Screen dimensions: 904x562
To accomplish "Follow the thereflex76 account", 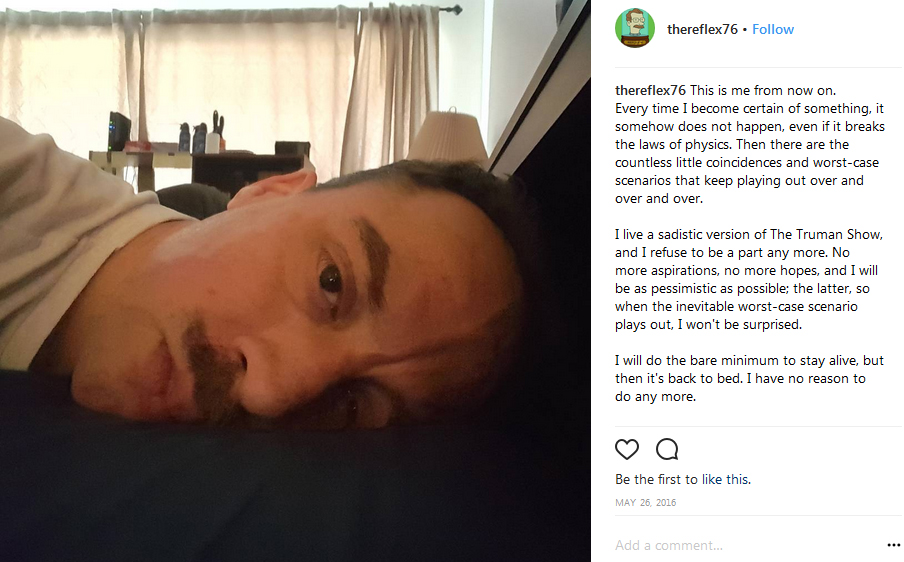I will (x=773, y=29).
